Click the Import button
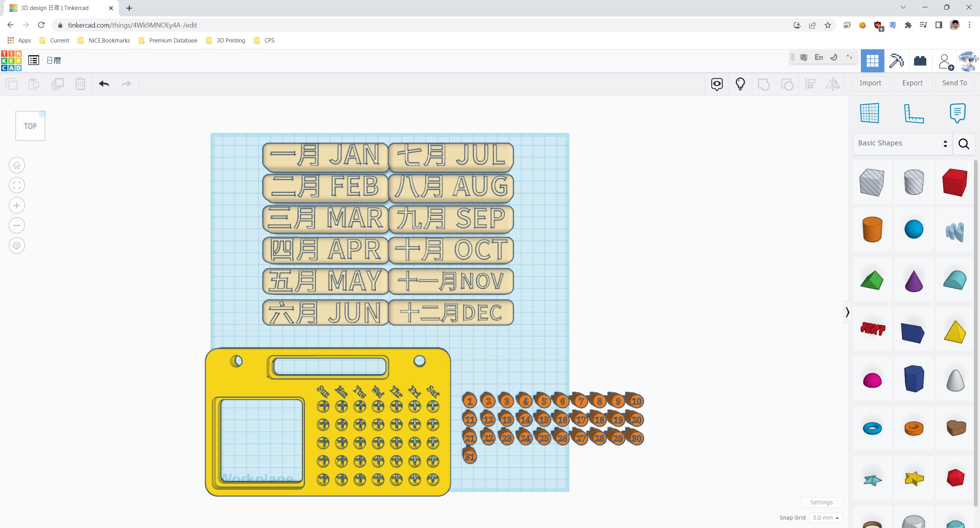Image resolution: width=980 pixels, height=528 pixels. (870, 83)
